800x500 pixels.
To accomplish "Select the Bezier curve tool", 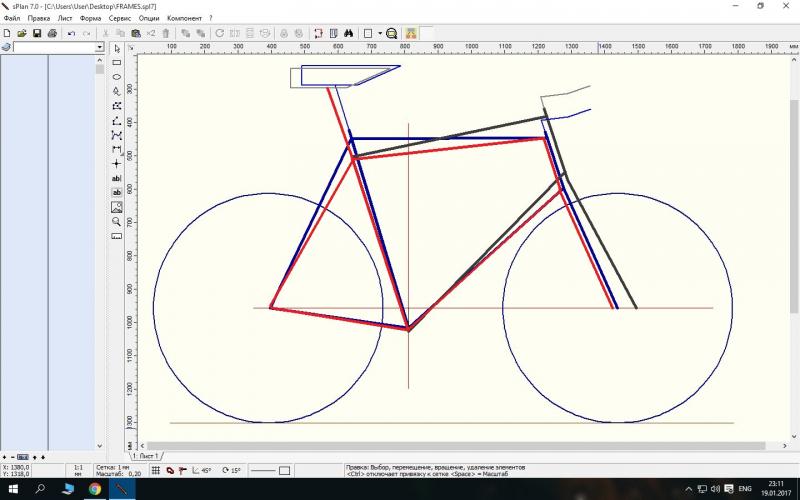I will 117,135.
